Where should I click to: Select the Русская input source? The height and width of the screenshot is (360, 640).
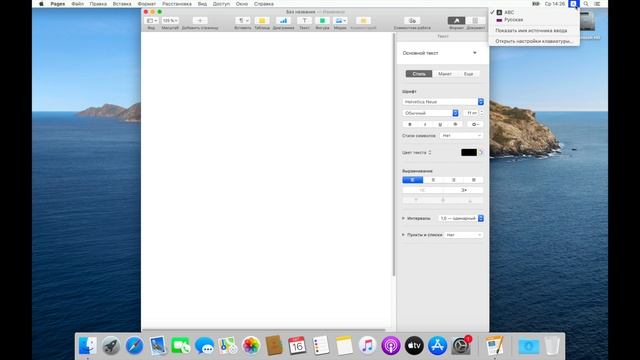coord(534,20)
